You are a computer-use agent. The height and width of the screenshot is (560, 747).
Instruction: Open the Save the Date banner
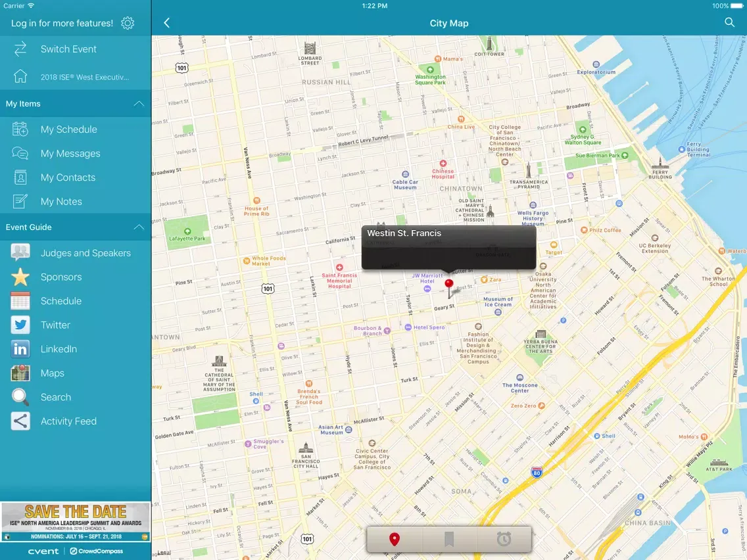click(x=75, y=521)
